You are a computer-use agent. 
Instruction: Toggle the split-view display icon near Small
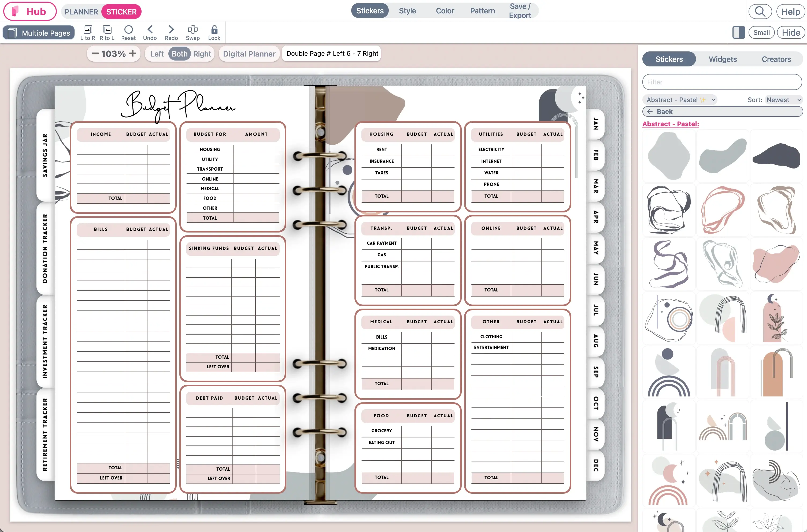[738, 32]
